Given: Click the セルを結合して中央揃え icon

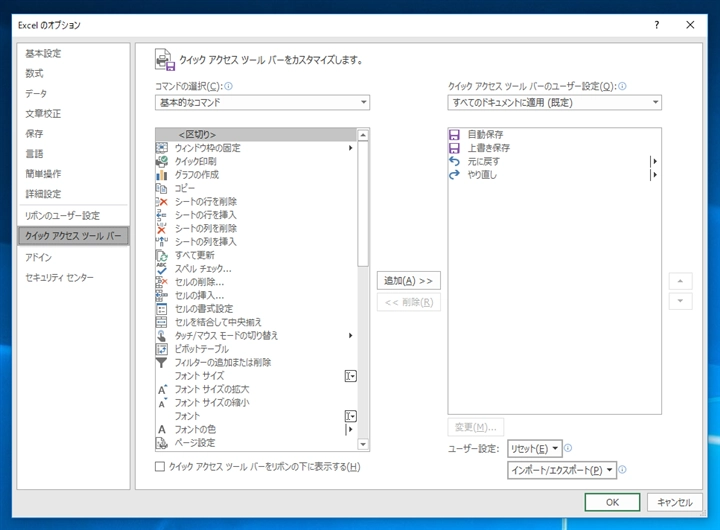Looking at the screenshot, I should pos(162,322).
